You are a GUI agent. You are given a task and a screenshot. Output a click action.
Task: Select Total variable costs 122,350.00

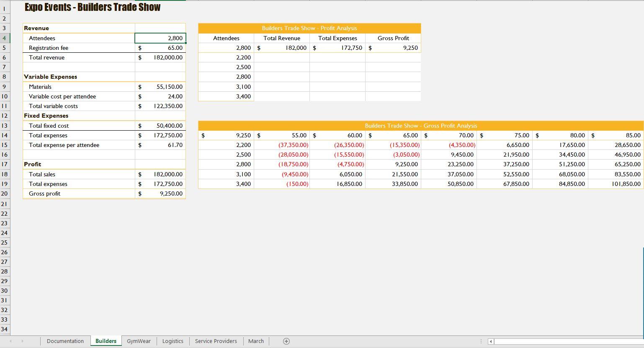pyautogui.click(x=160, y=106)
